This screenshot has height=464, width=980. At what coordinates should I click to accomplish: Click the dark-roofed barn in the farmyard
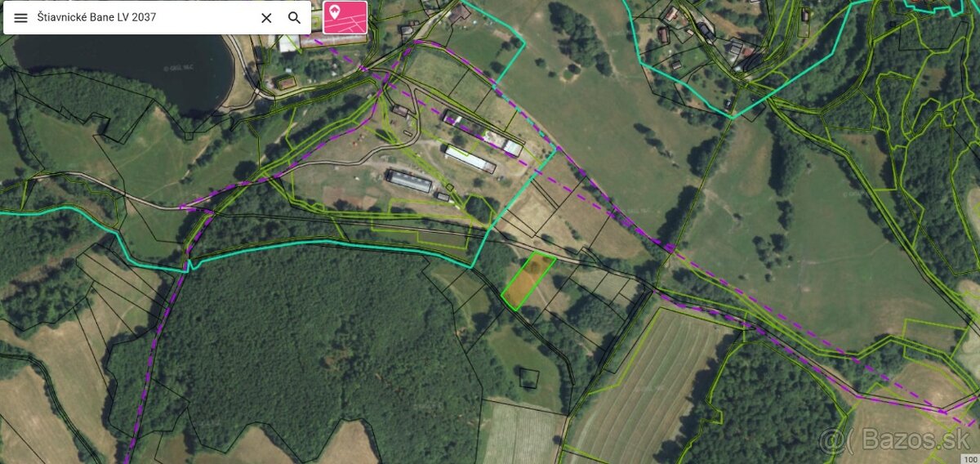[x=409, y=181]
